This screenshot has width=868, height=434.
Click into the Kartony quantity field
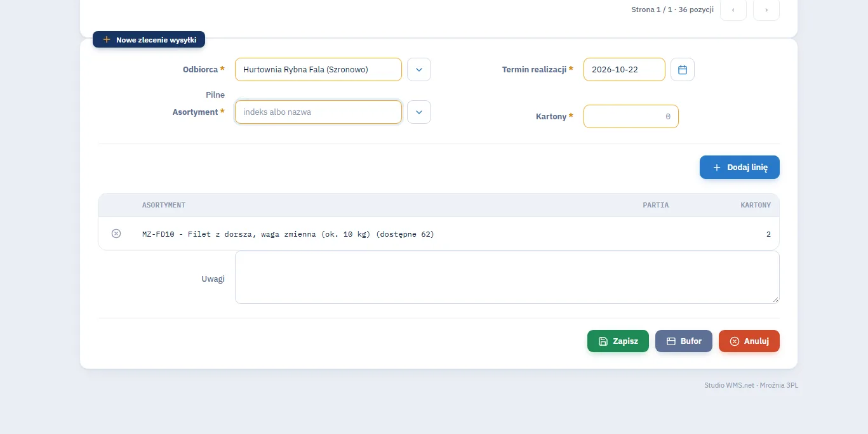click(x=631, y=116)
